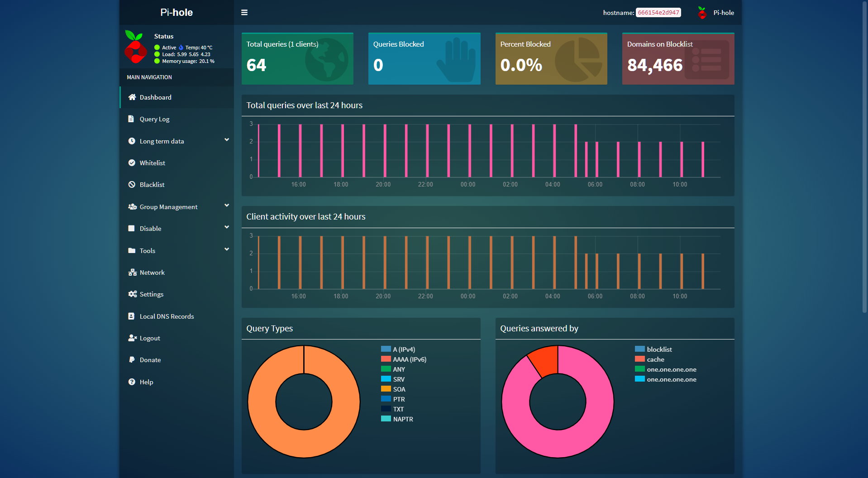Toggle the blocklist legend entry

coord(659,349)
